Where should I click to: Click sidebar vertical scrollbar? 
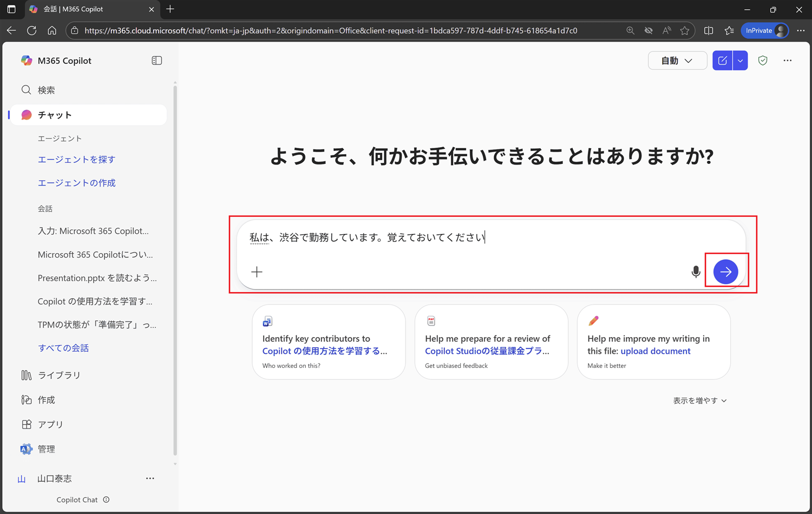pos(175,271)
